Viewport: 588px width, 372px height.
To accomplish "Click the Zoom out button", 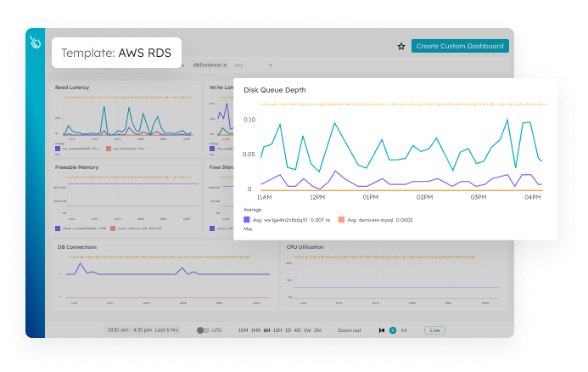I will click(x=349, y=330).
